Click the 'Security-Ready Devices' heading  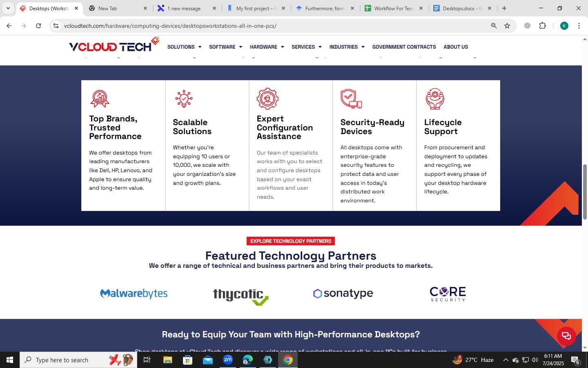[x=372, y=127]
